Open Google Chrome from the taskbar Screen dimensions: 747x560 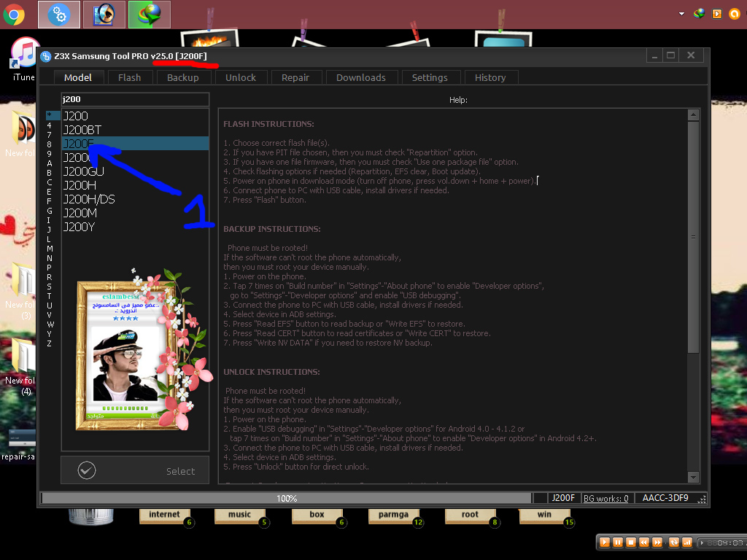pos(14,15)
